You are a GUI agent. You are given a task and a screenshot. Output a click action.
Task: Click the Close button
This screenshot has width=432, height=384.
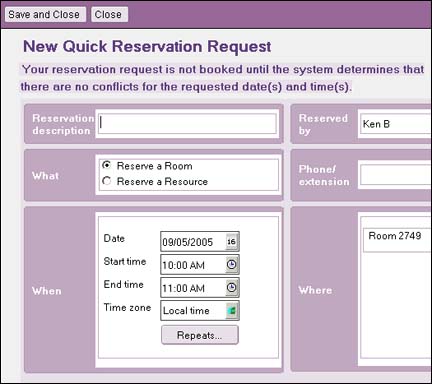coord(109,15)
